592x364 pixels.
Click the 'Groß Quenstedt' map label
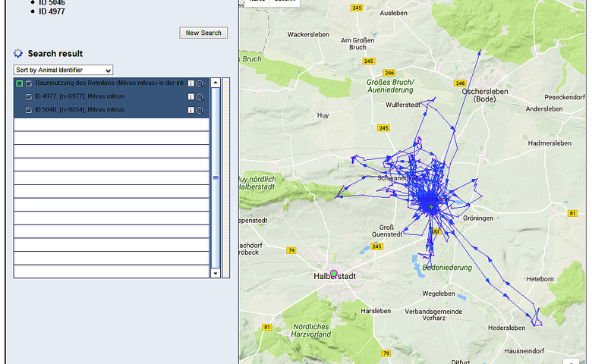[387, 231]
